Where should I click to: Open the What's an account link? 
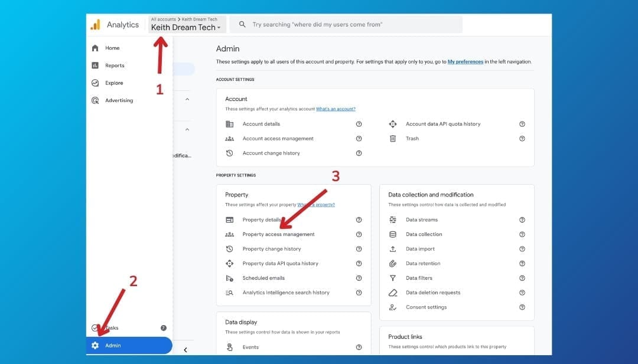pos(336,109)
